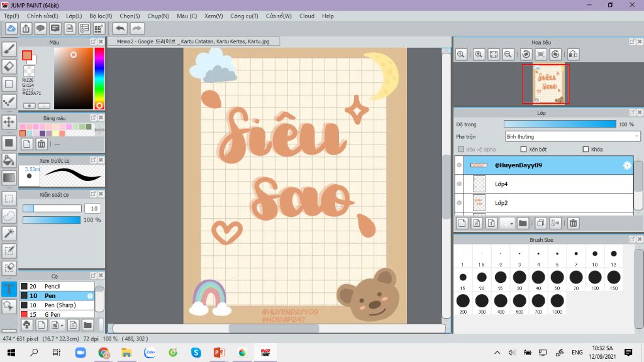Open PowerPoint from the taskbar
The width and height of the screenshot is (644, 362).
click(218, 352)
